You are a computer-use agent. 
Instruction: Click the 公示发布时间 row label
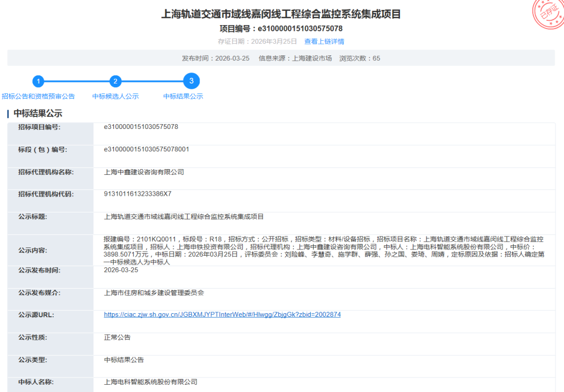click(39, 270)
